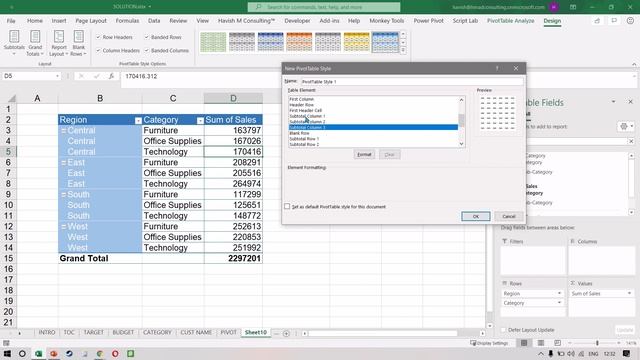Open the Formulas ribbon tab
Image resolution: width=640 pixels, height=360 pixels.
pyautogui.click(x=127, y=21)
